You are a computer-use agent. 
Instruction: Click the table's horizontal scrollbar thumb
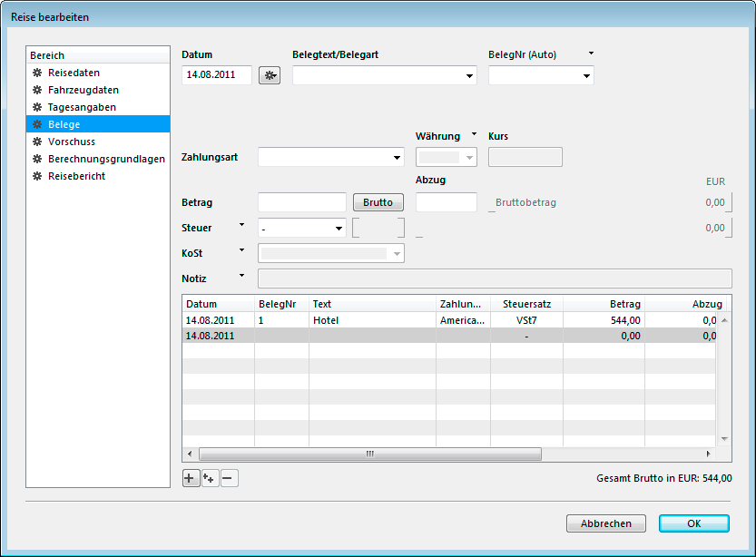[369, 454]
